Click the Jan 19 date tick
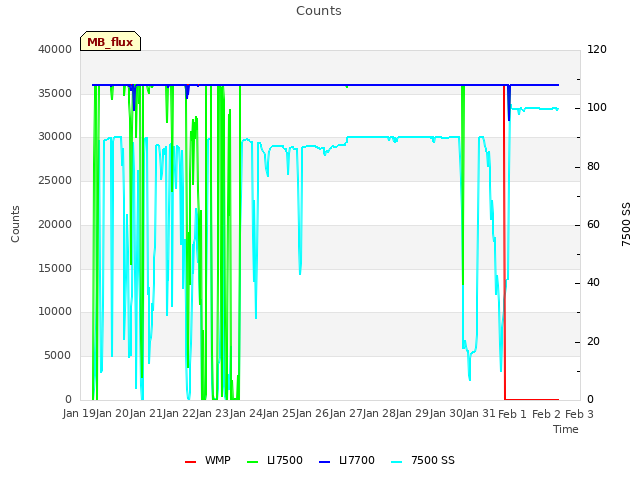Image resolution: width=640 pixels, height=480 pixels. point(79,413)
